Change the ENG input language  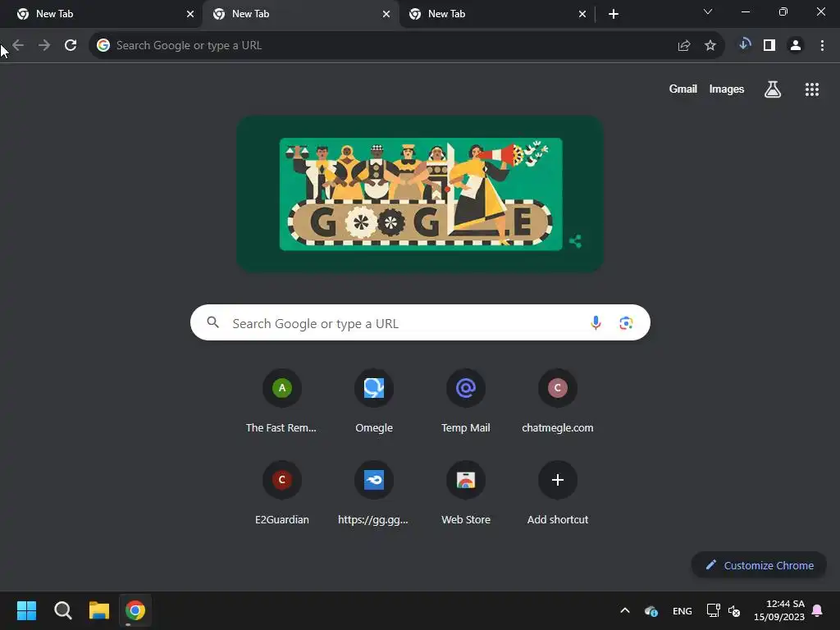pyautogui.click(x=682, y=610)
